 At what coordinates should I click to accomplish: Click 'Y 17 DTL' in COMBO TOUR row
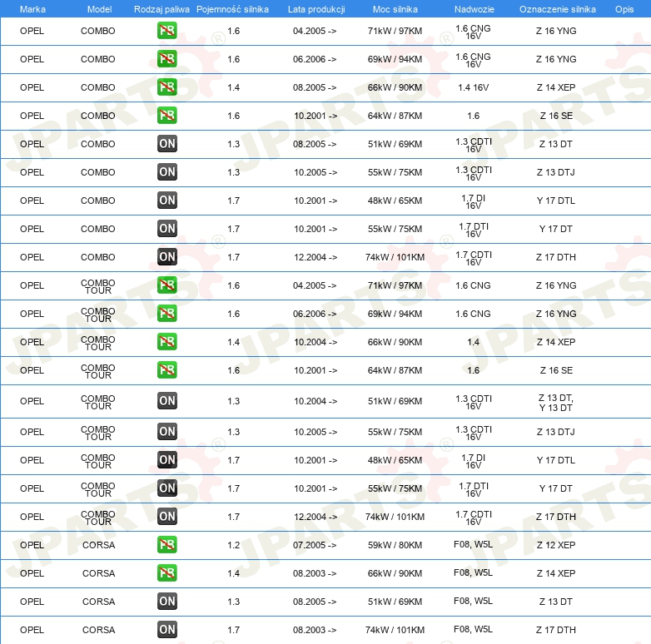tap(556, 460)
